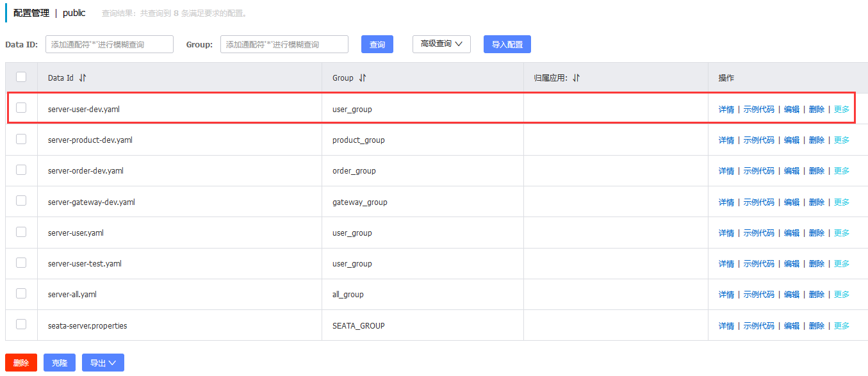The height and width of the screenshot is (376, 868).
Task: Click the 导入配置 button
Action: tap(507, 44)
